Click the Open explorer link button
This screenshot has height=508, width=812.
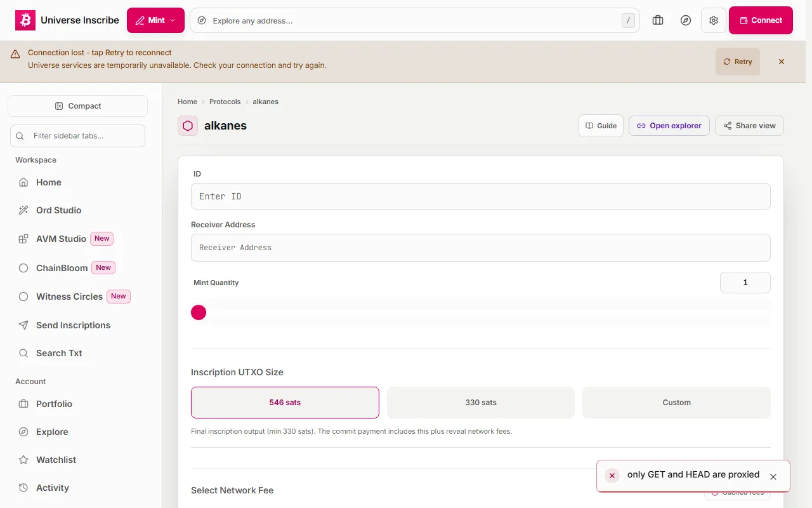coord(669,126)
